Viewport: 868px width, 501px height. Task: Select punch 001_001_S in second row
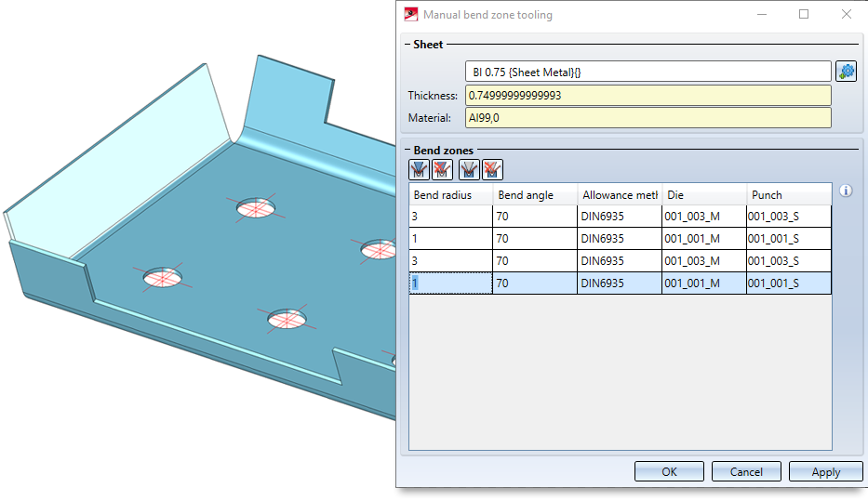tap(789, 238)
